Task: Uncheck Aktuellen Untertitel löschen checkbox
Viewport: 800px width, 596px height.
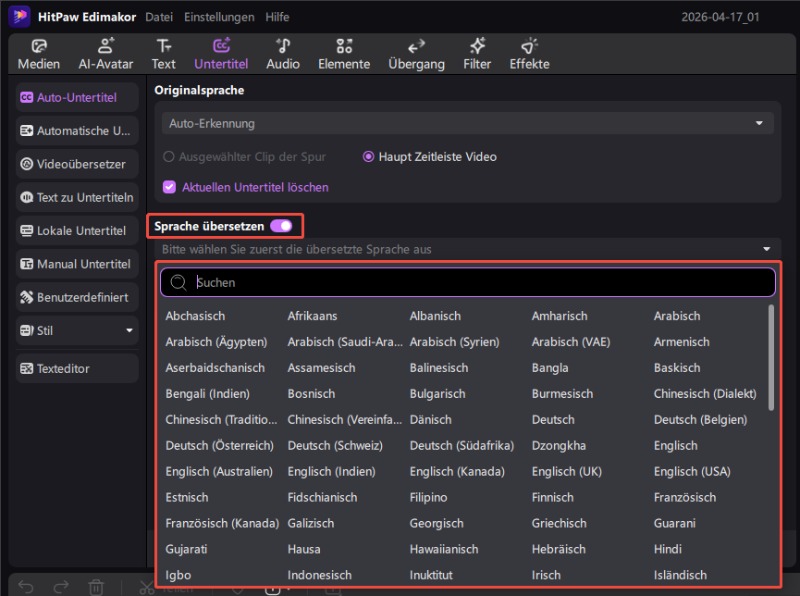Action: (169, 187)
